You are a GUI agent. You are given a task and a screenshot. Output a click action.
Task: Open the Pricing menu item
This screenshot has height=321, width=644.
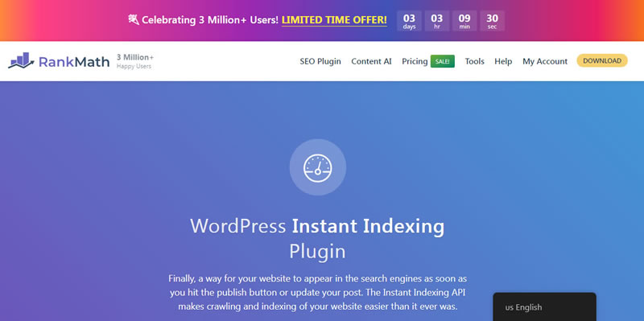pyautogui.click(x=415, y=61)
